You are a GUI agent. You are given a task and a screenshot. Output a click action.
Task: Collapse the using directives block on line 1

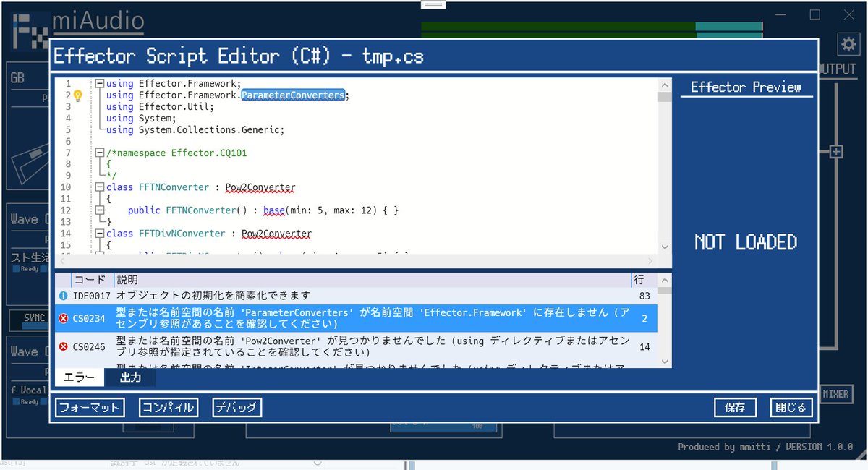100,84
